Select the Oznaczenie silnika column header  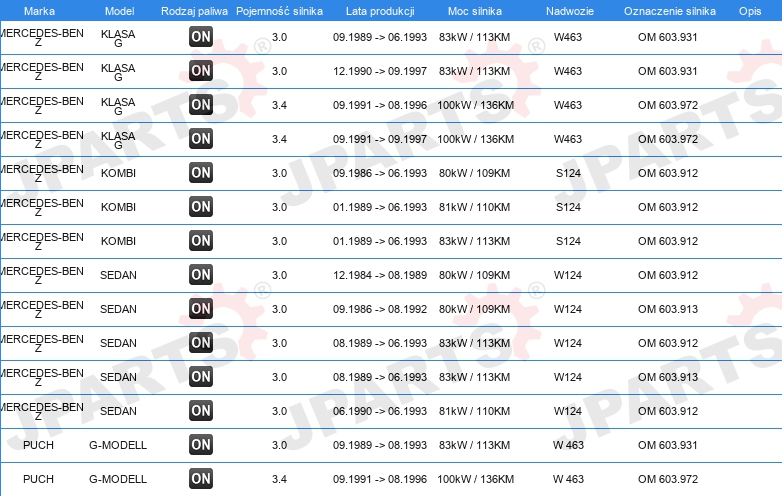670,11
